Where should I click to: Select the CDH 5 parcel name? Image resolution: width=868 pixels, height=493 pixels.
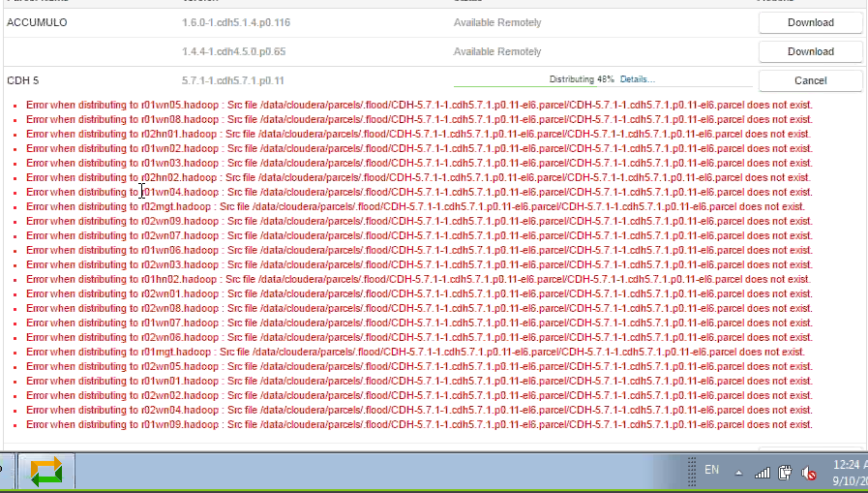click(22, 80)
